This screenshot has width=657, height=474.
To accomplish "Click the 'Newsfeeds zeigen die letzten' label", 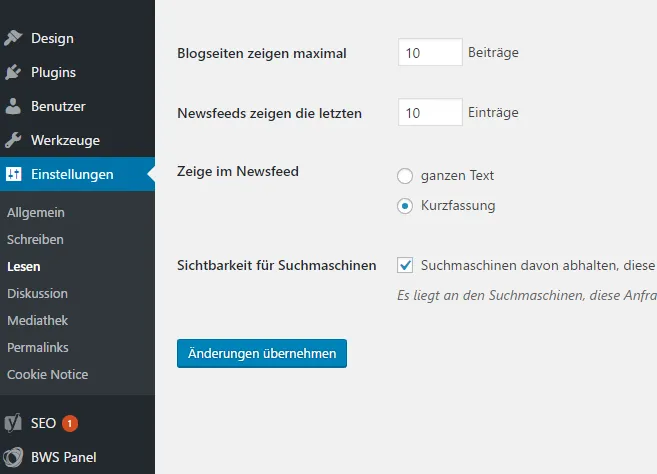I will coord(269,113).
